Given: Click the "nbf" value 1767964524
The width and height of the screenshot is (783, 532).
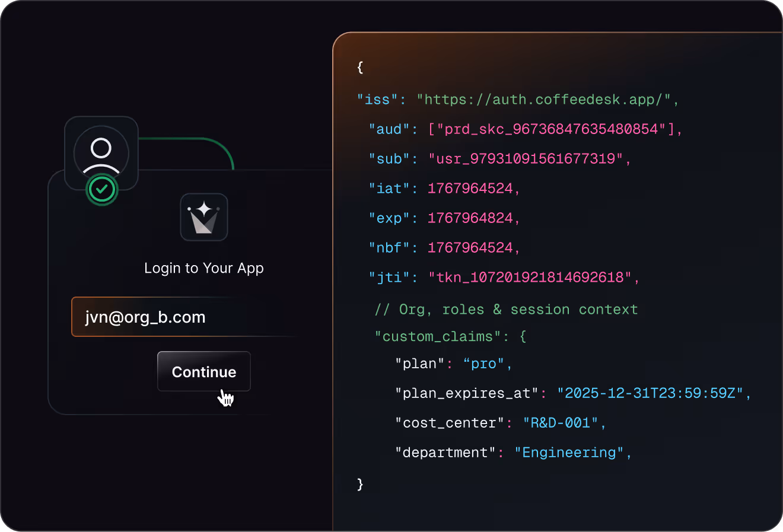Looking at the screenshot, I should (470, 247).
